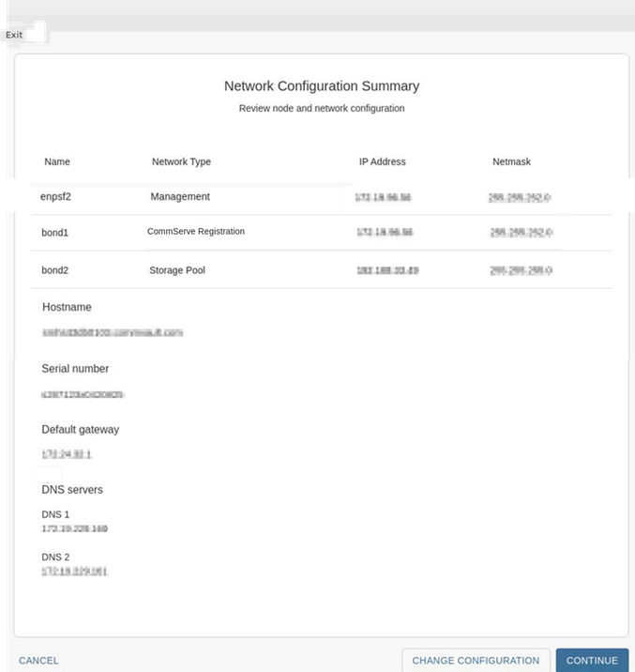Click the Name column header

pyautogui.click(x=57, y=161)
